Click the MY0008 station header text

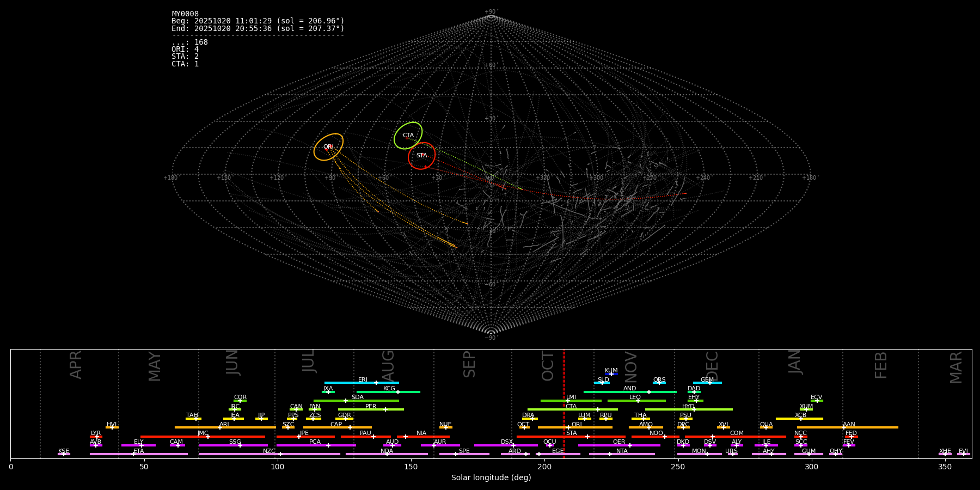point(185,14)
